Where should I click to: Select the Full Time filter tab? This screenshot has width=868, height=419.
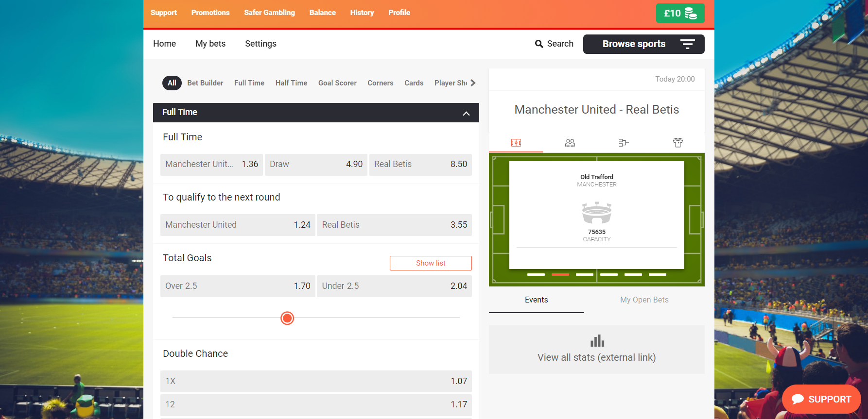click(x=249, y=83)
